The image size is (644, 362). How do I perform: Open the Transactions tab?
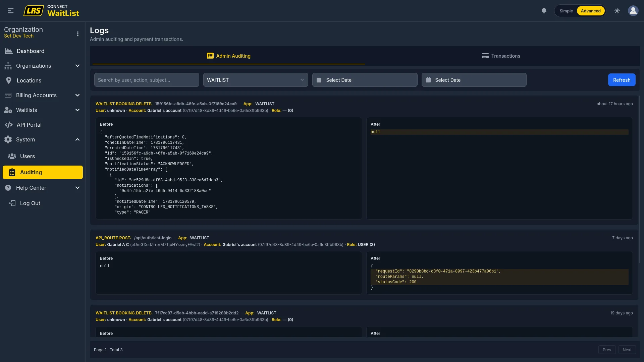point(501,56)
